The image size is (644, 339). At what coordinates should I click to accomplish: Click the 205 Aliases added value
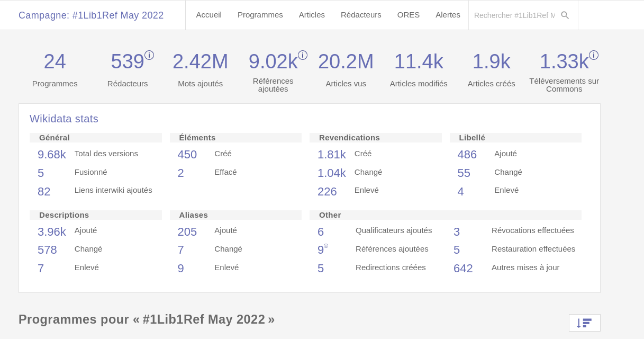click(187, 232)
